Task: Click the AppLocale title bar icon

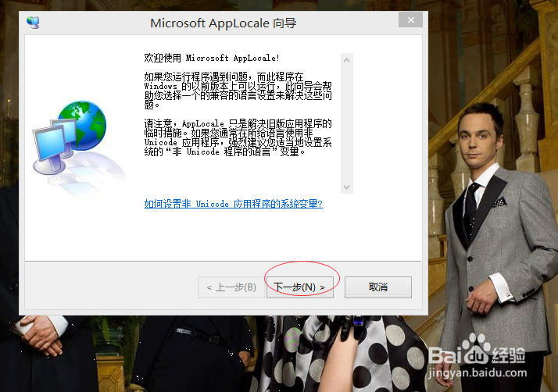Action: click(x=33, y=23)
